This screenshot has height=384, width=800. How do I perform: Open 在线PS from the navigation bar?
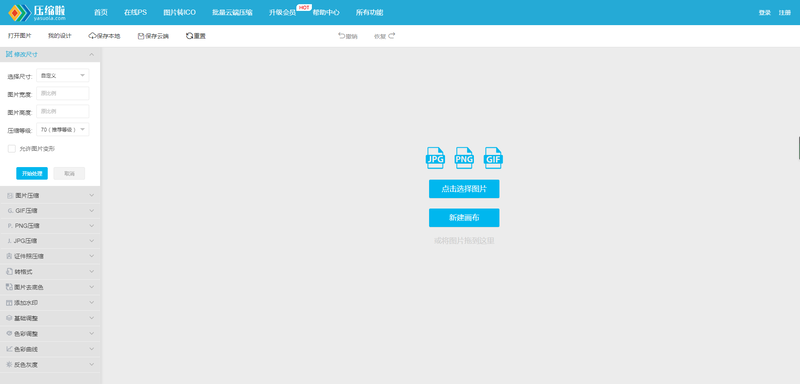pyautogui.click(x=135, y=13)
